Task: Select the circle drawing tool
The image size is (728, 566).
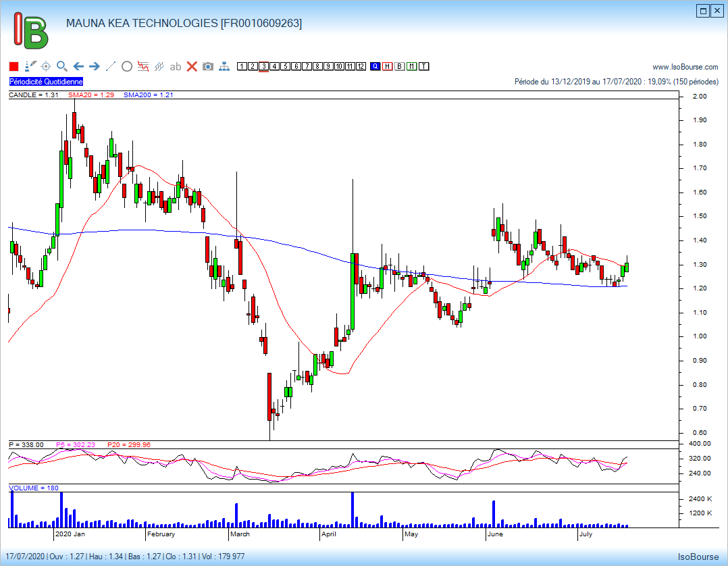Action: click(127, 66)
